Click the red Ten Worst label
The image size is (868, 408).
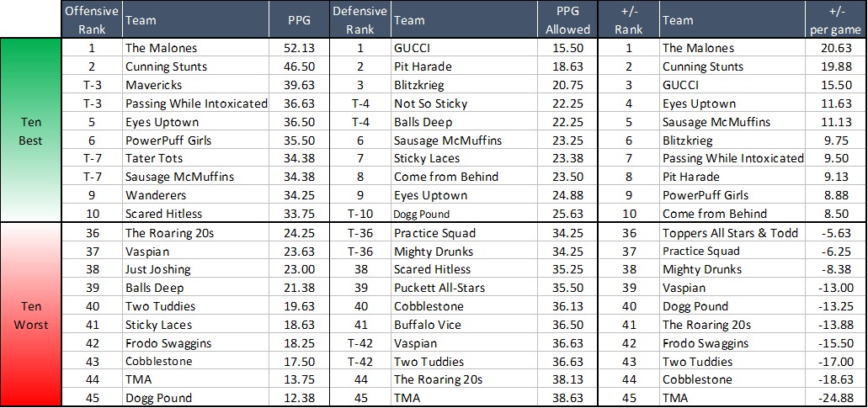coord(31,315)
